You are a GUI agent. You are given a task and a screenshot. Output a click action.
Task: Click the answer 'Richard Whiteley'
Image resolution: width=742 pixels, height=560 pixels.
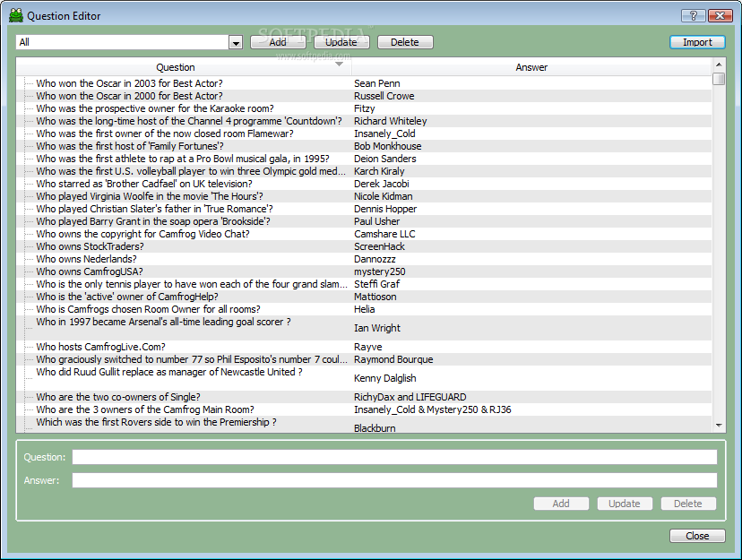click(x=391, y=121)
